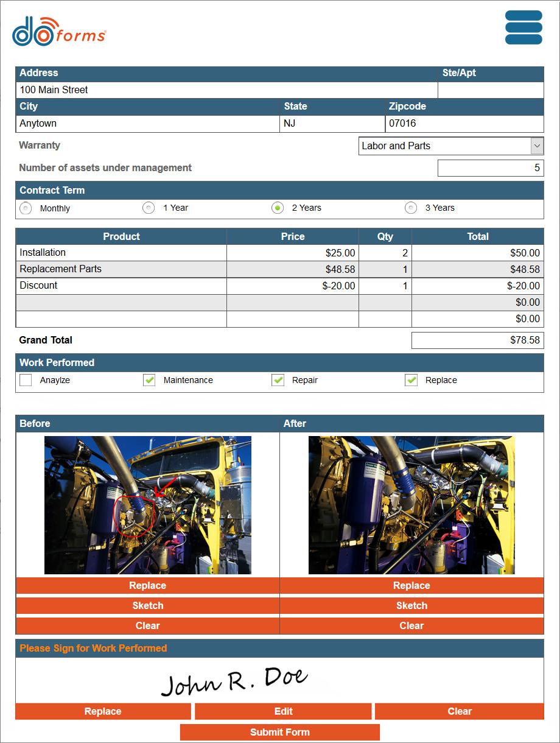Select the Monthly contract term

26,208
